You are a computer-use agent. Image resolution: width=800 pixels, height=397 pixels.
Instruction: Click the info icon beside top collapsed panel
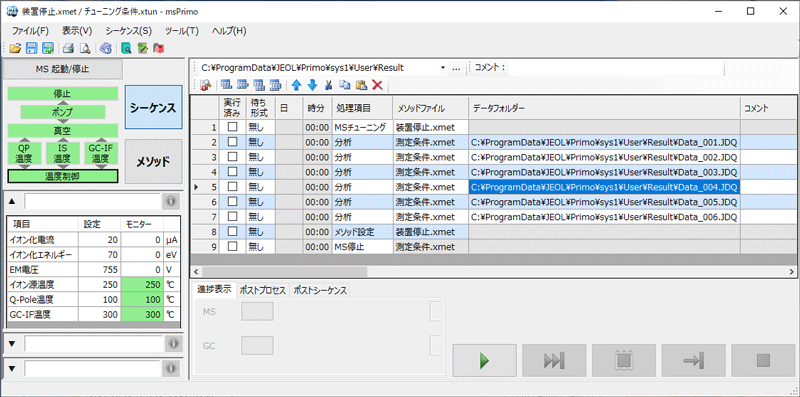pos(171,202)
